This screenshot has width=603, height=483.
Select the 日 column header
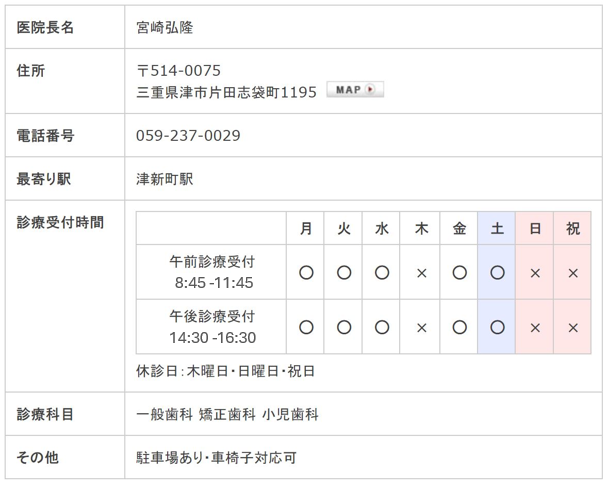(x=535, y=228)
